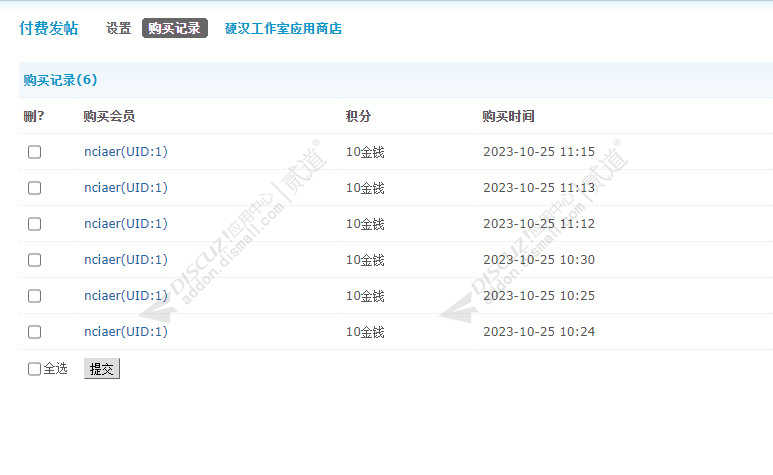Open nciaer(UID:1) in the 10:25 row
The height and width of the screenshot is (475, 773).
(126, 296)
